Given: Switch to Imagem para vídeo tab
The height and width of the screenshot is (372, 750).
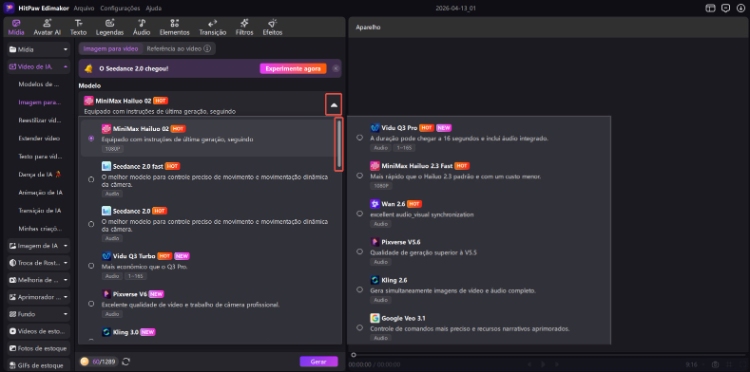Looking at the screenshot, I should [110, 49].
